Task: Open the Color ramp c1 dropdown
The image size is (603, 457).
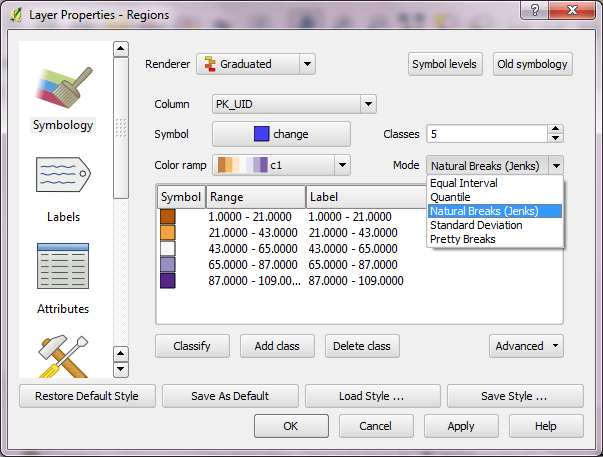Action: coord(281,165)
